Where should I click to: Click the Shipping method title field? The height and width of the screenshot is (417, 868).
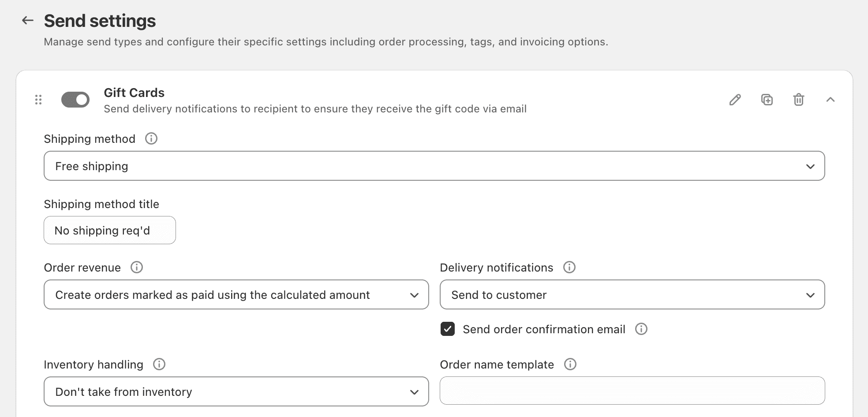(110, 231)
